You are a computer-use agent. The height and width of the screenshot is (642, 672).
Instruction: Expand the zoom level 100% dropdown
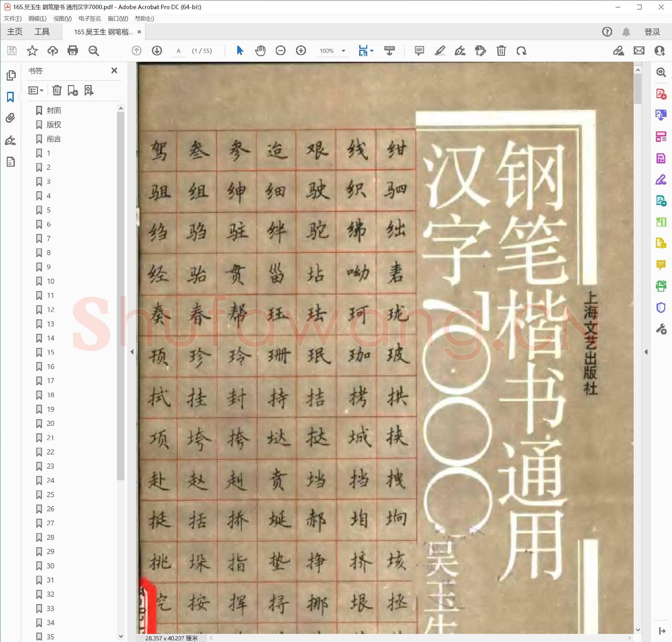[x=343, y=51]
